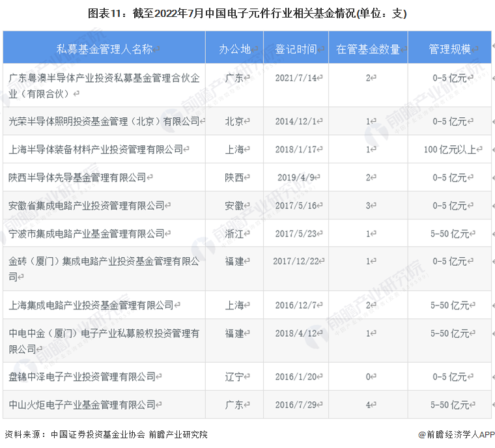Select the 办公地 column header
The height and width of the screenshot is (448, 495).
click(234, 48)
